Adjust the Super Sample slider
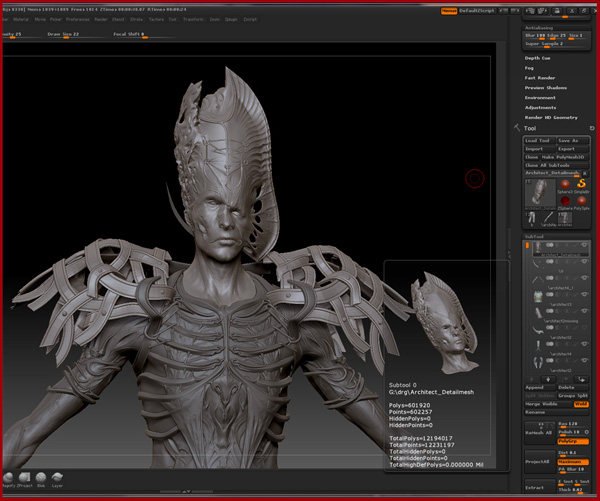Image resolution: width=600 pixels, height=501 pixels. (x=556, y=44)
